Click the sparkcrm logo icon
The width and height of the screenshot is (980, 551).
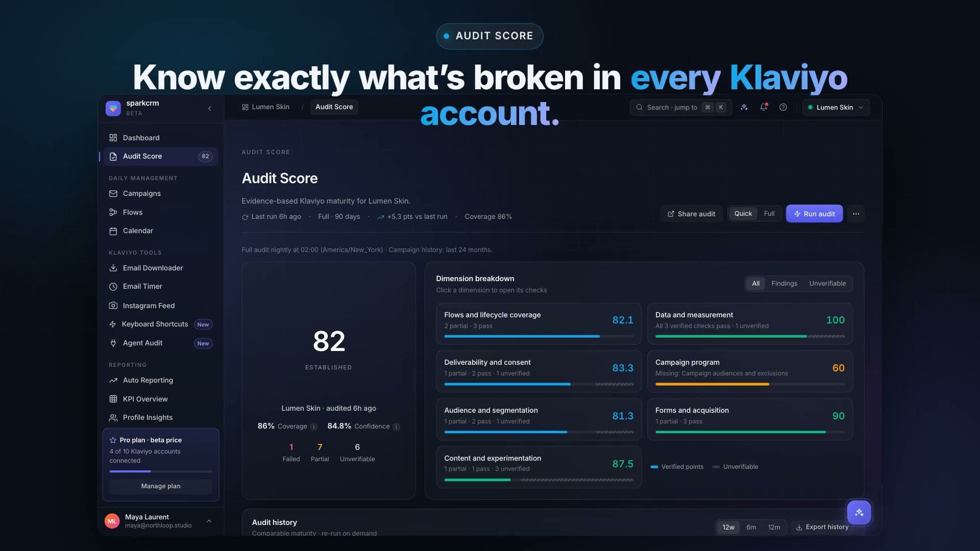113,108
